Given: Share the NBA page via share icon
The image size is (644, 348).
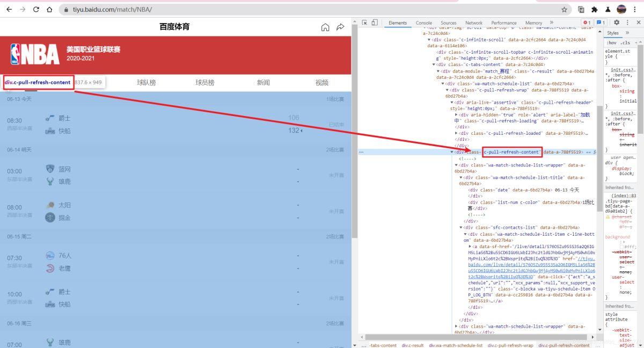Looking at the screenshot, I should [340, 27].
